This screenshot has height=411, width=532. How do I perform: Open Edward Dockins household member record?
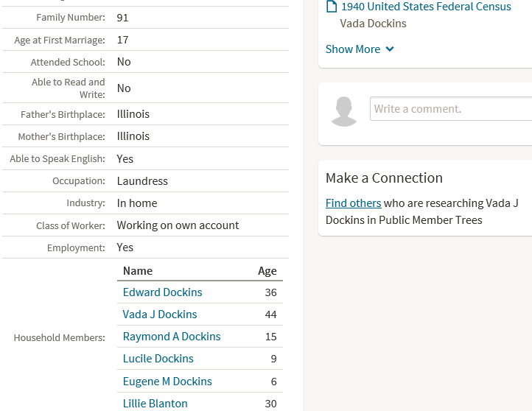163,292
